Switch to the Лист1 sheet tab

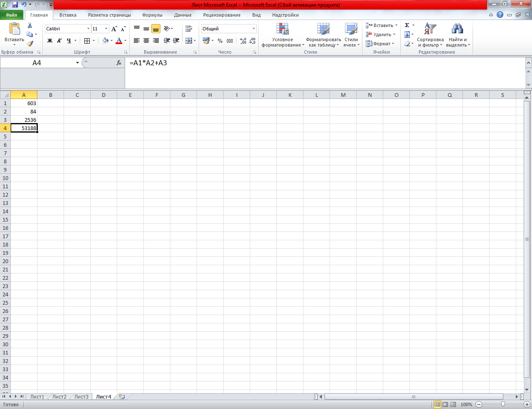[37, 397]
